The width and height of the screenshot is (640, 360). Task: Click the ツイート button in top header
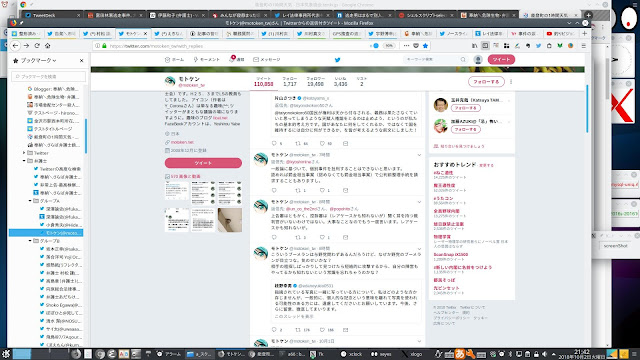(501, 60)
